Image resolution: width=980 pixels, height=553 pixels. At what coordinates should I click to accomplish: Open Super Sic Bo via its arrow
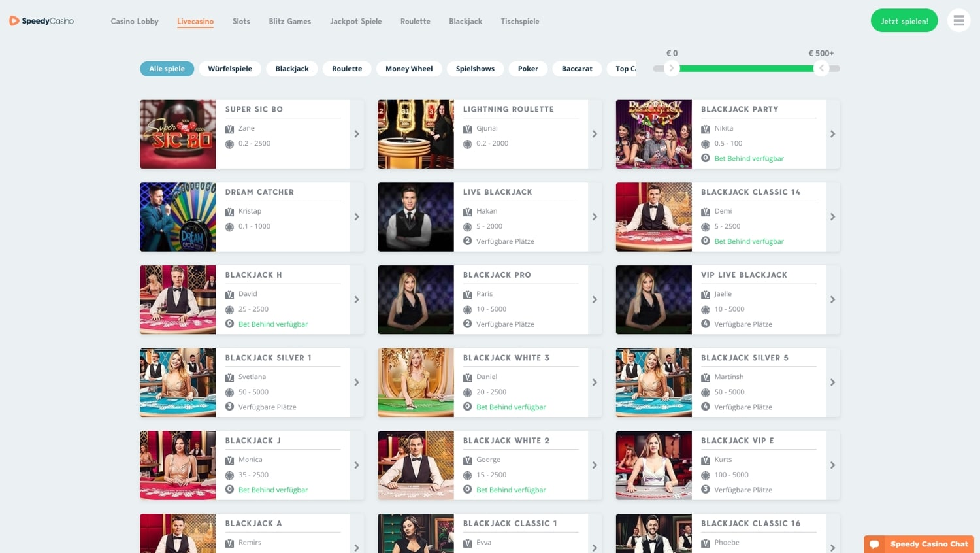(x=357, y=134)
